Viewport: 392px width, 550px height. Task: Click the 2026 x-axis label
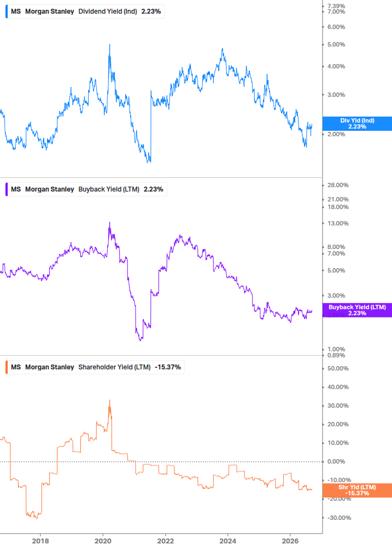pyautogui.click(x=290, y=541)
